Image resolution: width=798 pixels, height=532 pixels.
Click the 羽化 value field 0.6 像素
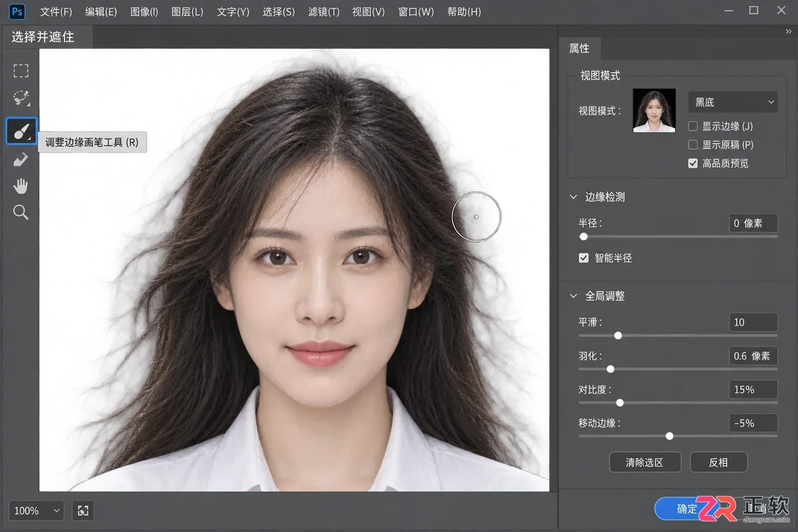(753, 356)
